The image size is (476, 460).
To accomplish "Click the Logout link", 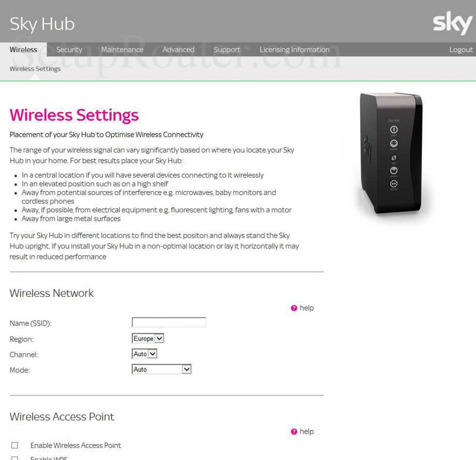I will pyautogui.click(x=460, y=49).
